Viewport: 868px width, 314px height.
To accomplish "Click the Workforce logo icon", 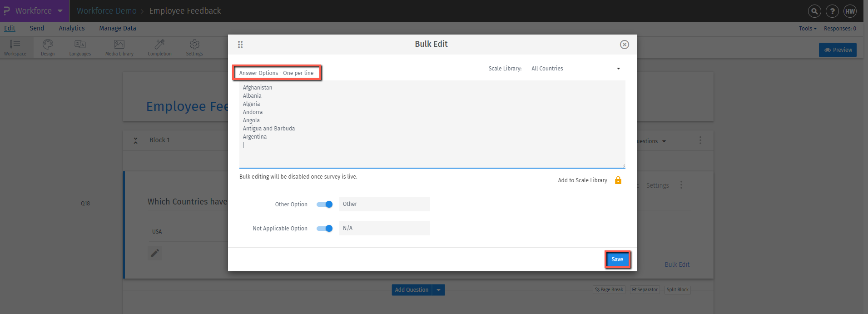I will point(7,10).
